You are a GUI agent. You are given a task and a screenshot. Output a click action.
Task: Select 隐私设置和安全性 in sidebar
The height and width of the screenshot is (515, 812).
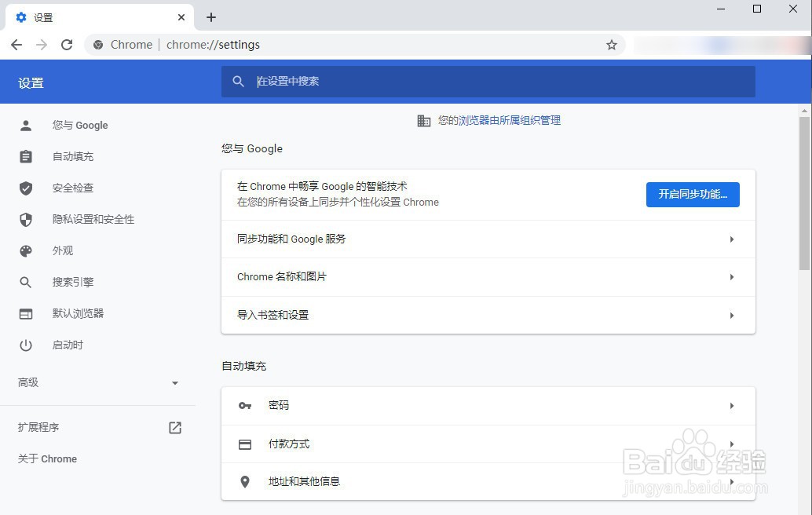pyautogui.click(x=93, y=220)
